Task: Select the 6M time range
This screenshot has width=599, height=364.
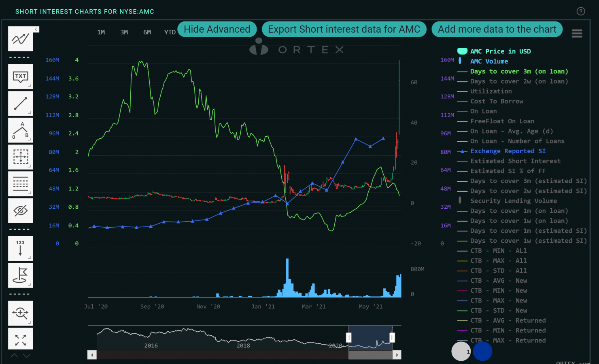Action: tap(147, 32)
